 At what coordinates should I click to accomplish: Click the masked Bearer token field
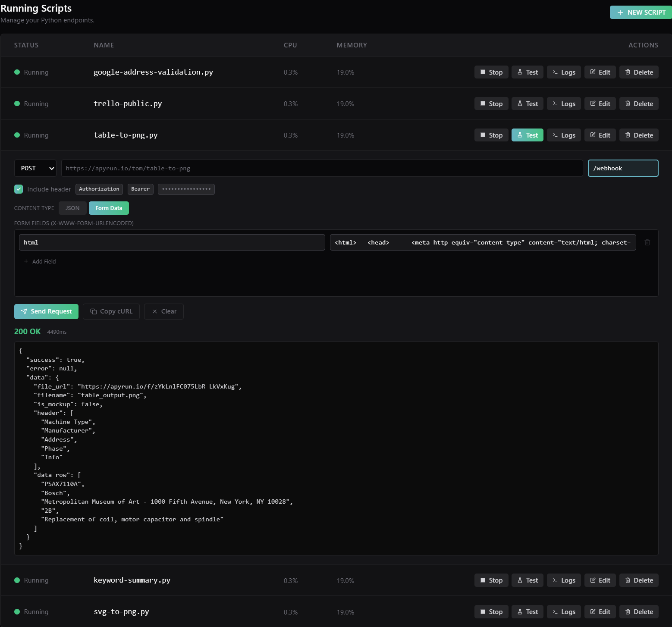pyautogui.click(x=186, y=189)
